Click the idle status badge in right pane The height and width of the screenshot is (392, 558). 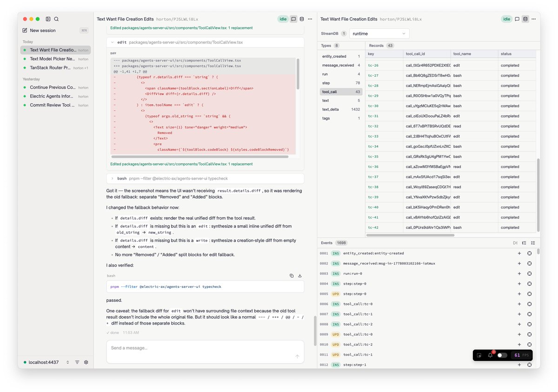pos(506,19)
